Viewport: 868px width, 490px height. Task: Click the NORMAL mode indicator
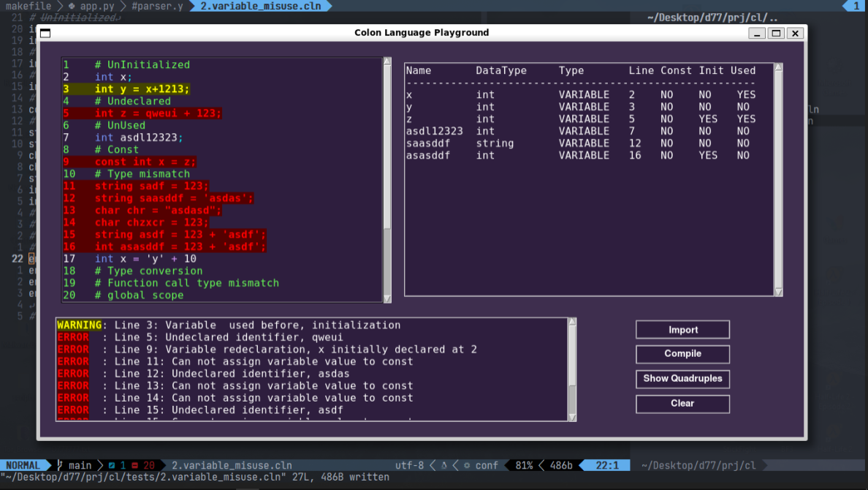click(x=24, y=465)
